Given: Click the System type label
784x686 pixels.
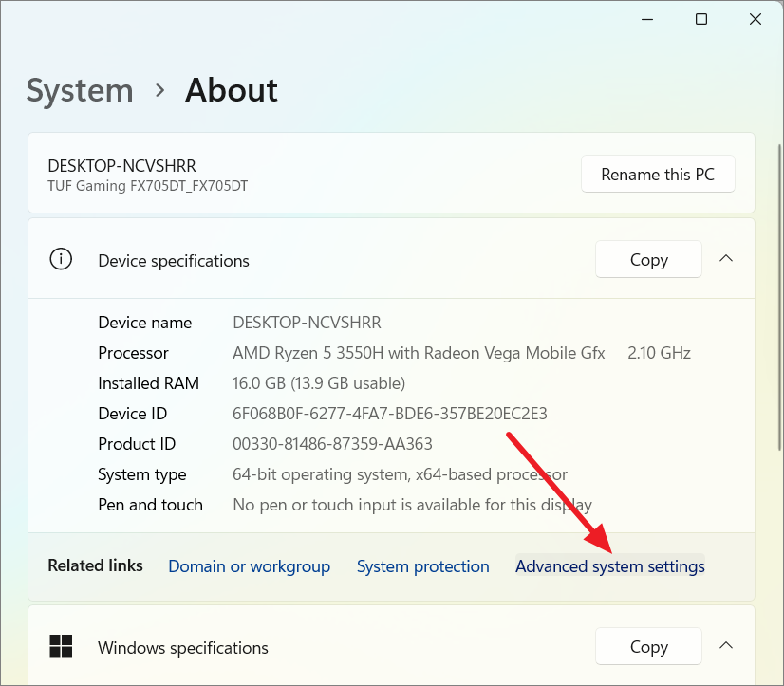Looking at the screenshot, I should point(142,474).
